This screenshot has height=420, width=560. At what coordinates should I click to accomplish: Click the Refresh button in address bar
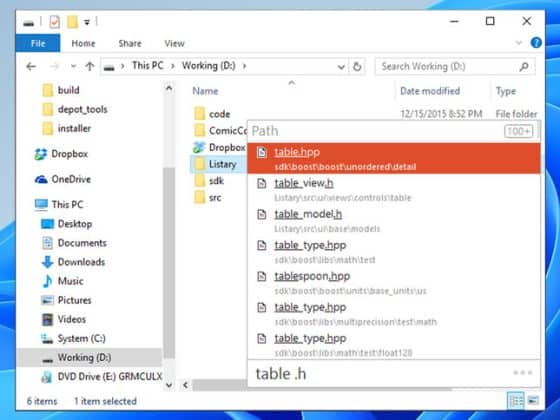point(357,67)
